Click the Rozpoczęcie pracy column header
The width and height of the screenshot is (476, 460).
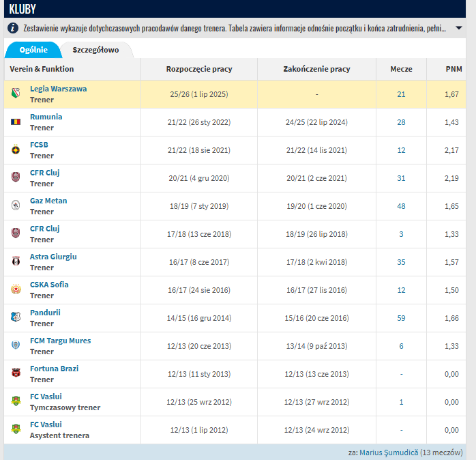(x=199, y=69)
